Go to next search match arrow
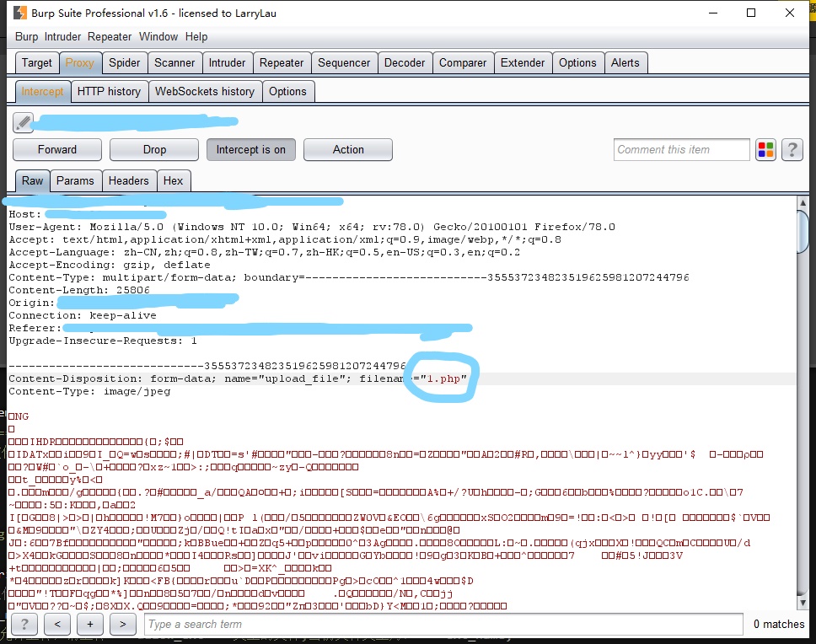Image resolution: width=816 pixels, height=644 pixels. click(122, 624)
